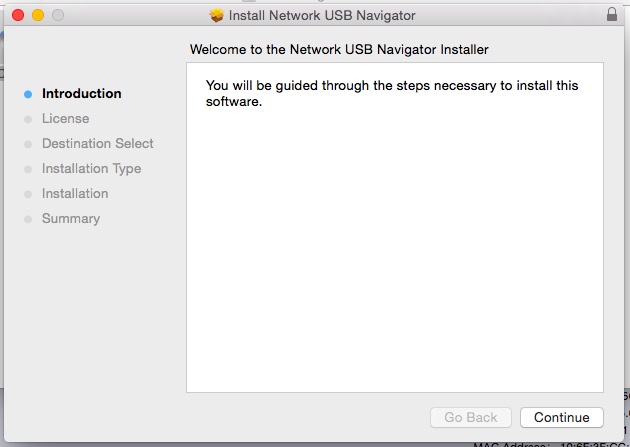Select the Introduction step in sidebar
This screenshot has height=447, width=630.
click(82, 94)
